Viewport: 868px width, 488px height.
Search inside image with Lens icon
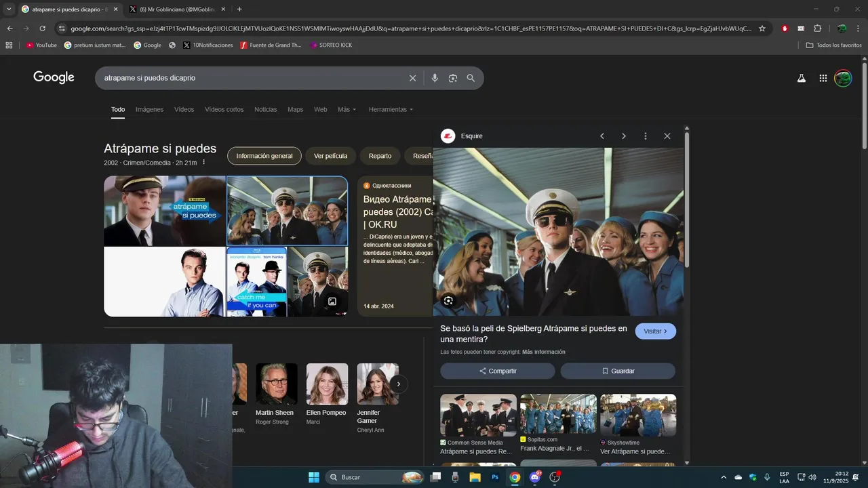coord(448,300)
